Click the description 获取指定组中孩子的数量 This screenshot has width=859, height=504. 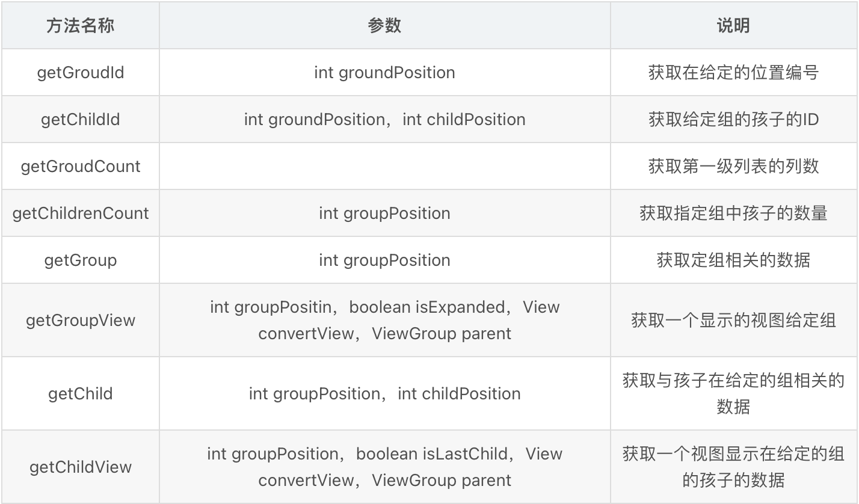tap(733, 214)
